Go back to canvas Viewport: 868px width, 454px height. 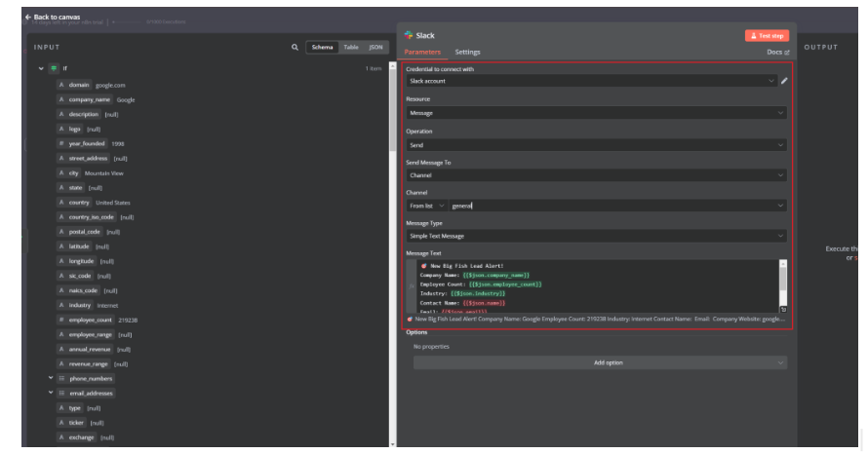pyautogui.click(x=53, y=17)
